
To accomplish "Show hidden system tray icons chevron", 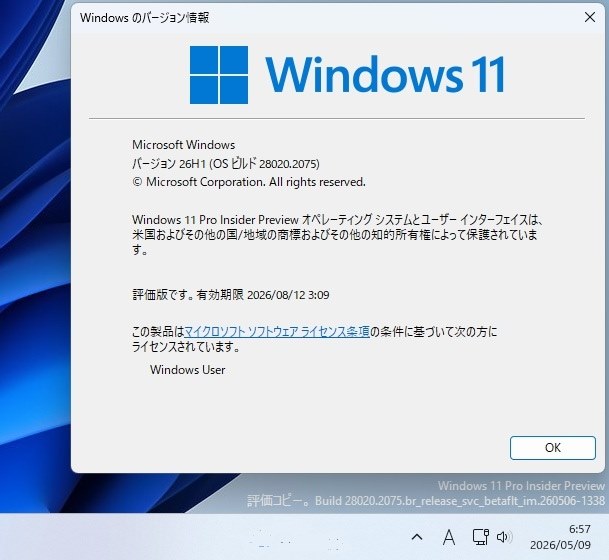I will click(417, 537).
